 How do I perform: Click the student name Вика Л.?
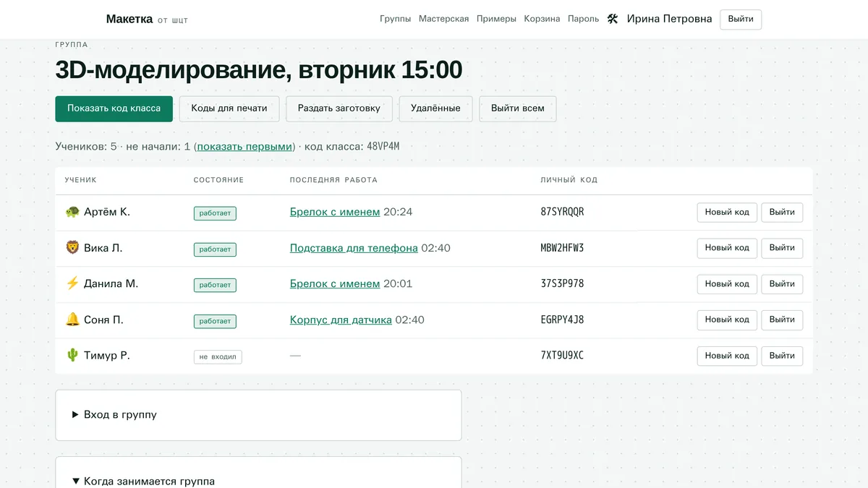pos(103,248)
